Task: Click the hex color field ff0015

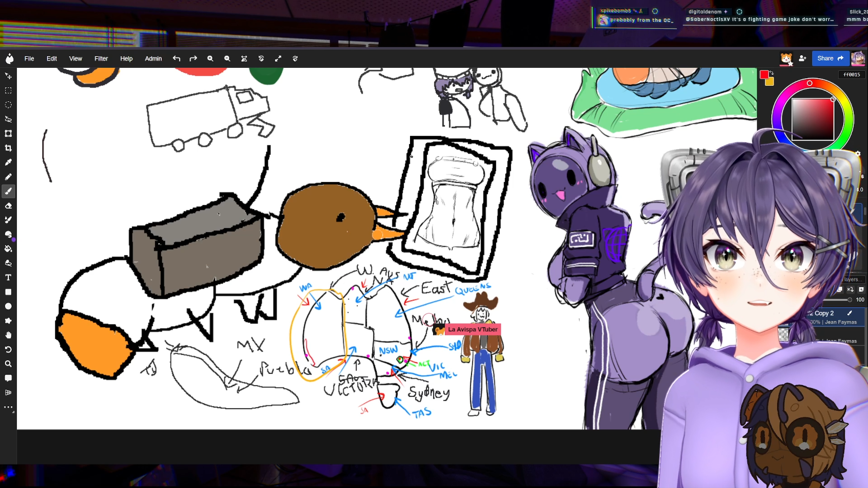Action: tap(852, 75)
